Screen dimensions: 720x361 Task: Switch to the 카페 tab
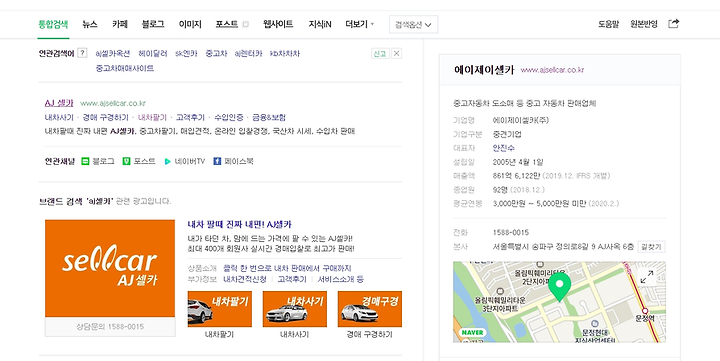point(120,24)
